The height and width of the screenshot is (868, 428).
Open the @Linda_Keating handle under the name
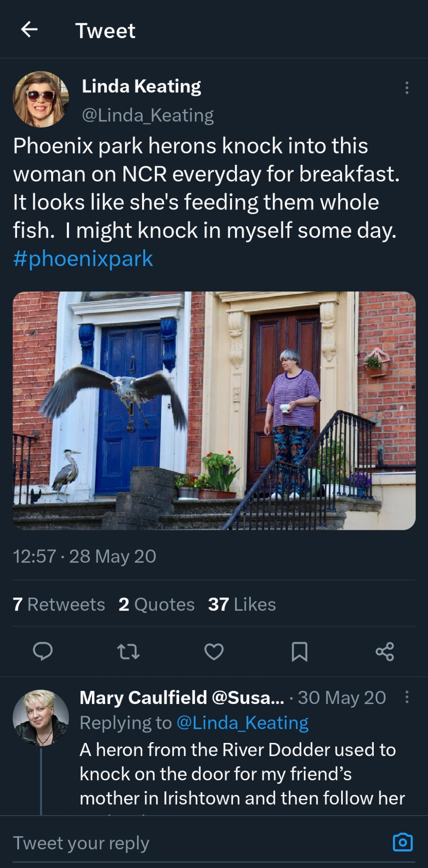pyautogui.click(x=147, y=115)
